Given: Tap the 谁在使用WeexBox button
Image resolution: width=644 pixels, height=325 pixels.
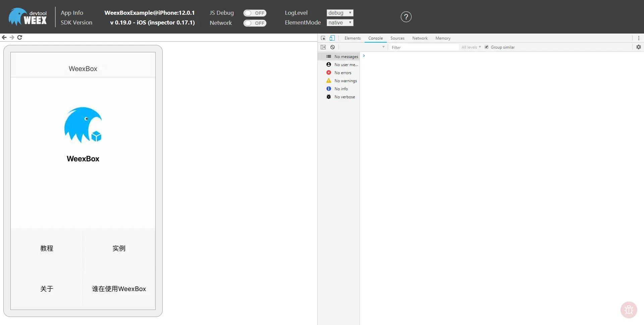Looking at the screenshot, I should tap(119, 289).
